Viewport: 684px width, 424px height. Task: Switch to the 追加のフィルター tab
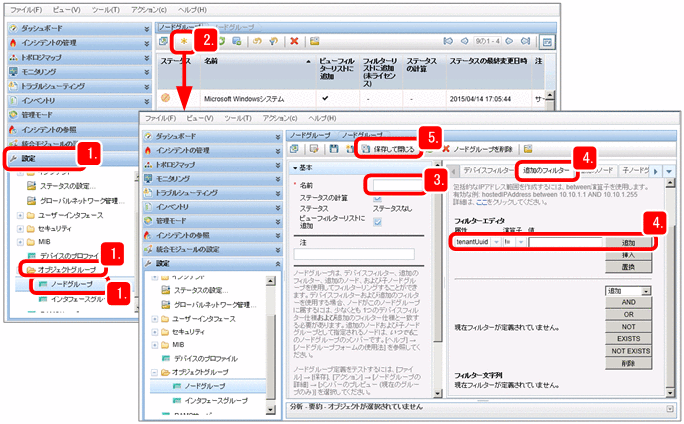click(x=546, y=171)
